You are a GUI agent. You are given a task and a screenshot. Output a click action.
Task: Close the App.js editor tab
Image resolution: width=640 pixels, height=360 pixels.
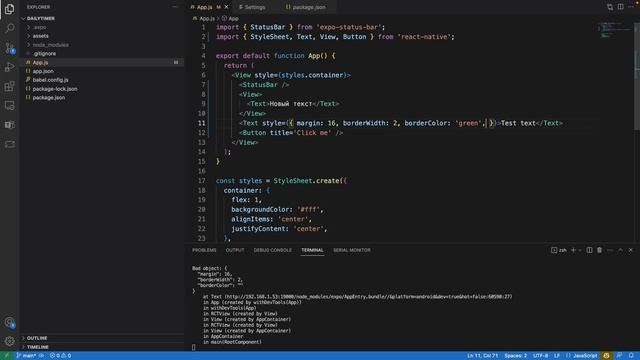tap(227, 7)
